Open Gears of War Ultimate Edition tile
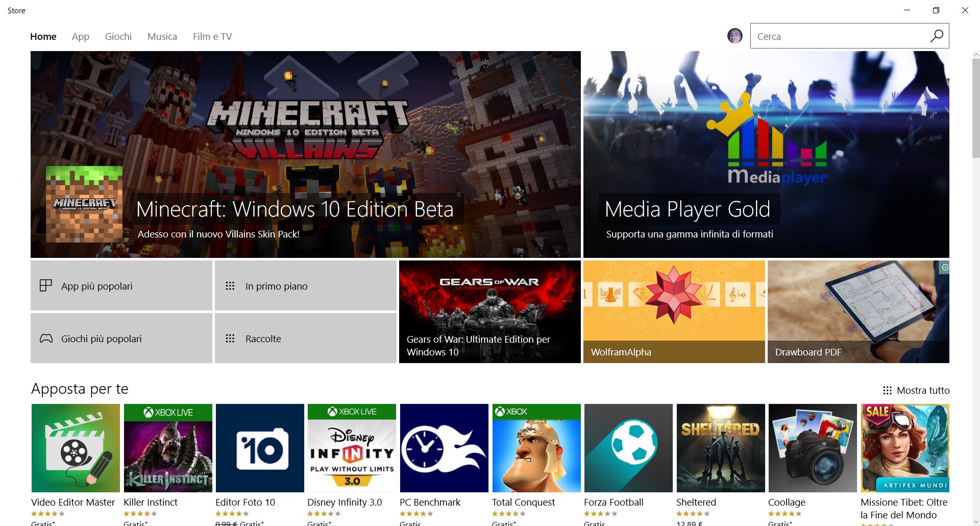Image resolution: width=980 pixels, height=526 pixels. 490,312
